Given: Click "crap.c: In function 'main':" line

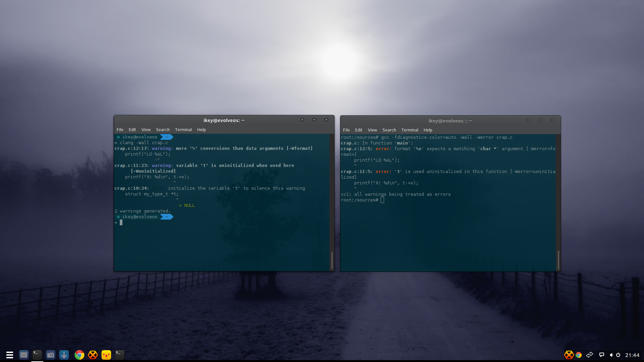Looking at the screenshot, I should coord(377,143).
